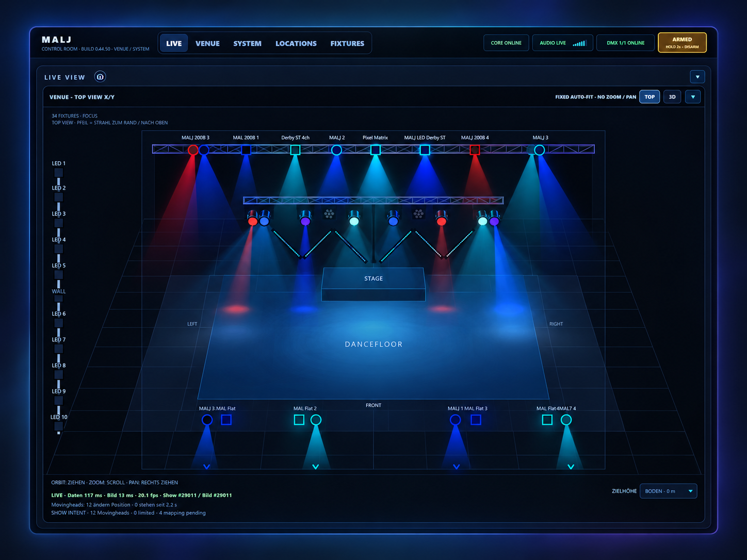Open the Fixtures tab
Viewport: 747px width, 560px height.
(x=347, y=43)
